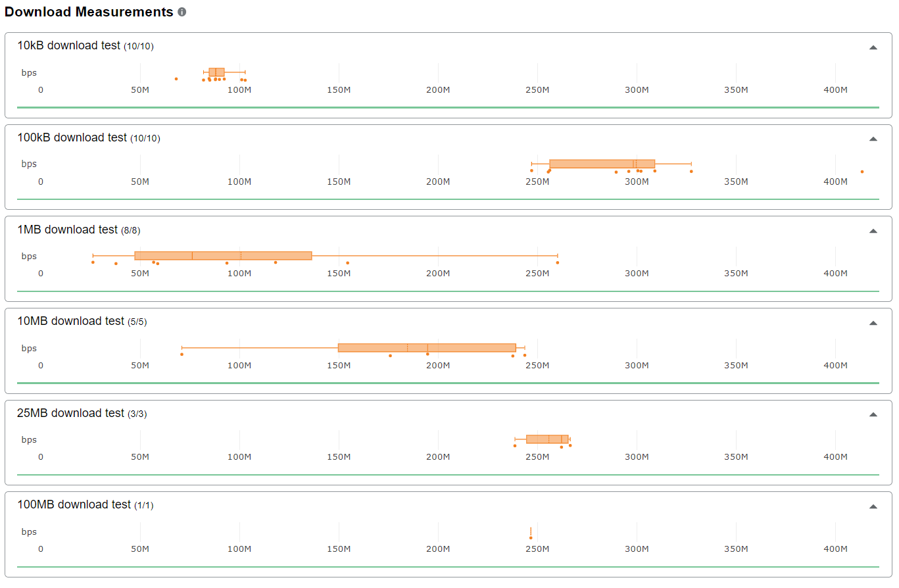Click the 100kB download test title

pos(72,137)
